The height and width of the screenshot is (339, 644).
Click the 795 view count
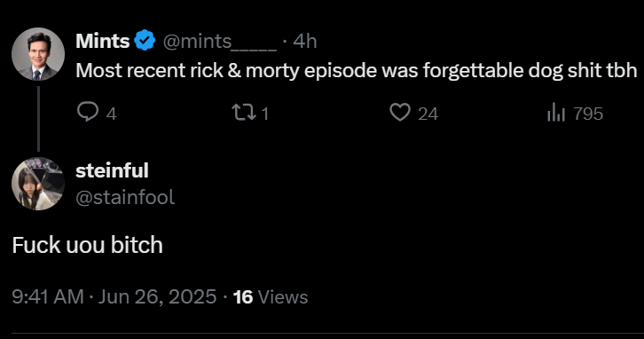(x=588, y=114)
